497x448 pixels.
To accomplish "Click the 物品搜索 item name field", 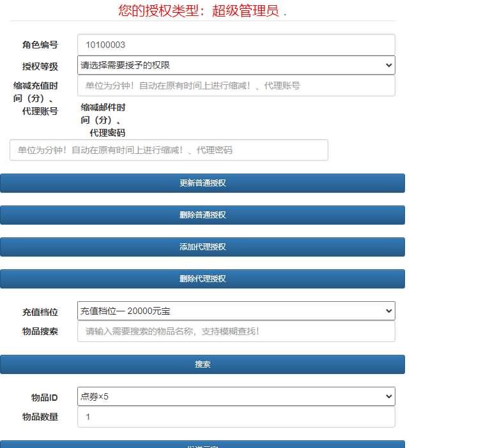I will (236, 331).
